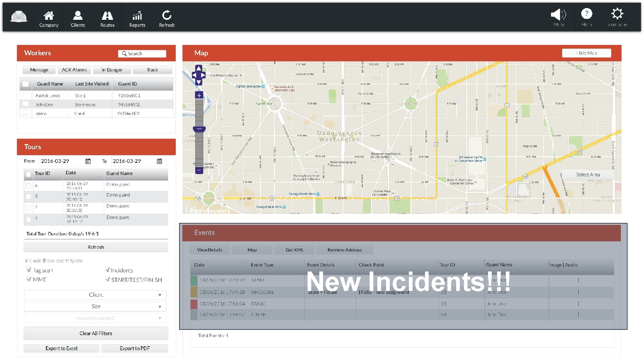
Task: Uncheck the Tag scan event type
Action: point(29,269)
